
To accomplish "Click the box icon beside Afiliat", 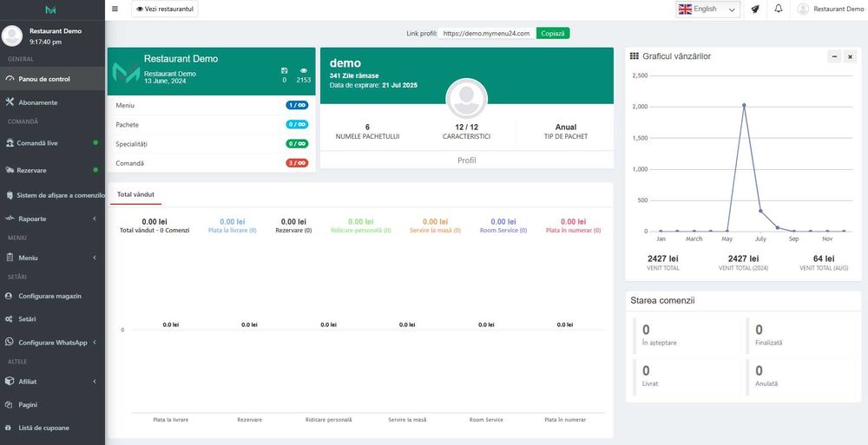I will tap(9, 382).
